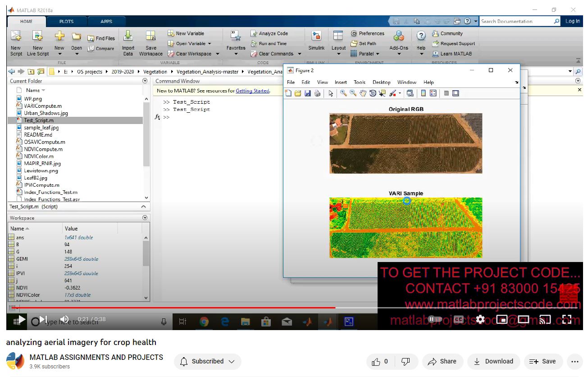This screenshot has height=377, width=588.
Task: Toggle video fullscreen mode
Action: click(567, 319)
